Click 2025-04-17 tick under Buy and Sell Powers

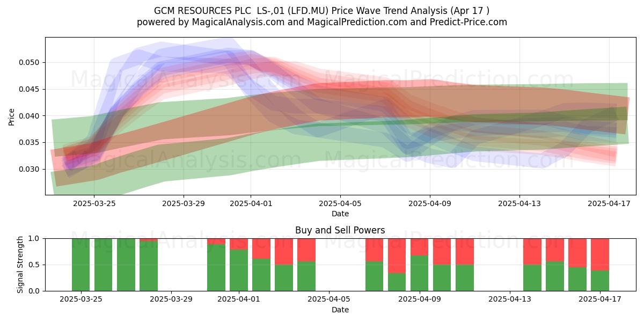(599, 299)
